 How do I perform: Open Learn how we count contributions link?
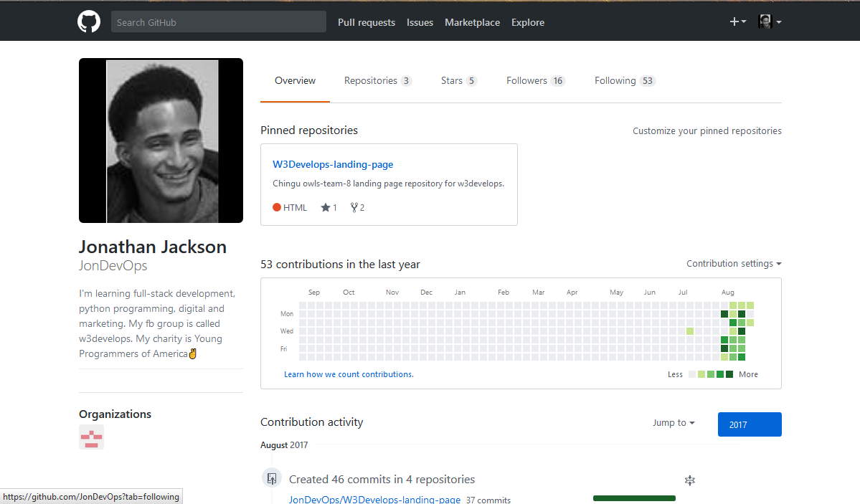[x=349, y=374]
